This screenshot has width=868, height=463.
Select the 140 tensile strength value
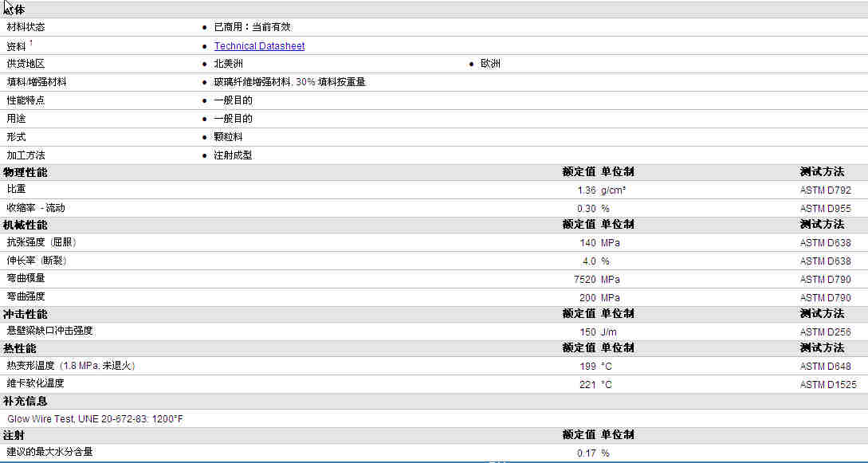pyautogui.click(x=588, y=243)
